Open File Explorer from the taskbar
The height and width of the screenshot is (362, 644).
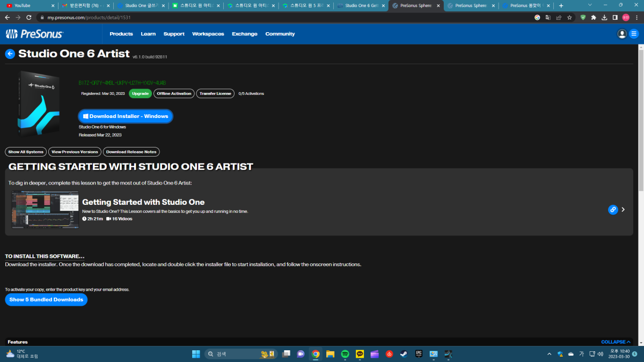[x=331, y=354]
